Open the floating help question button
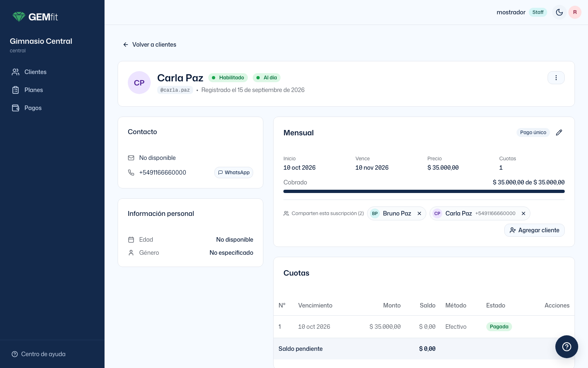 (567, 347)
